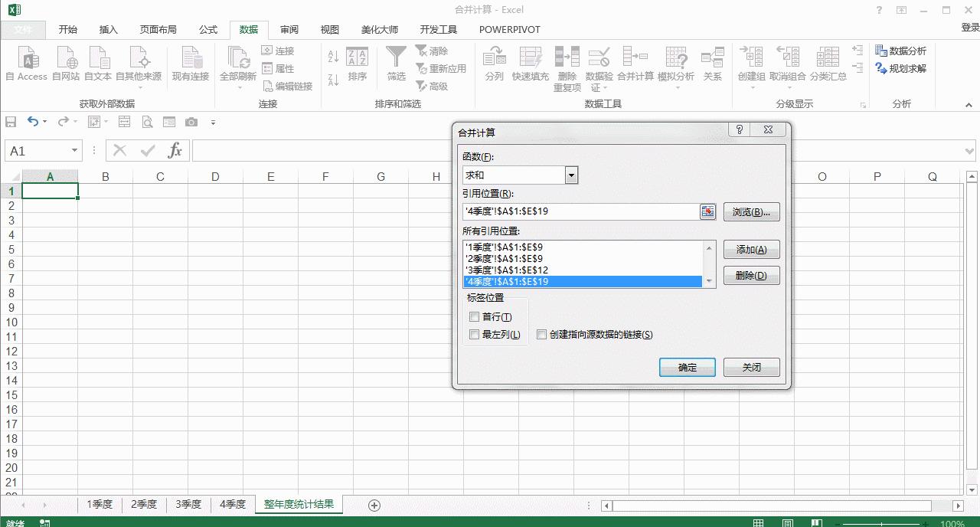Select the 分列 (Text to Columns) icon
The height and width of the screenshot is (527, 980).
click(493, 61)
